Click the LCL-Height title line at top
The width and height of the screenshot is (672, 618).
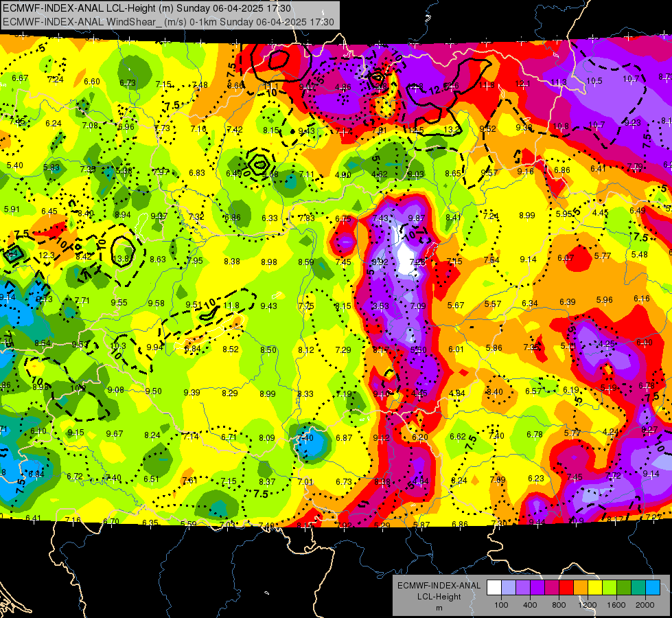click(147, 8)
